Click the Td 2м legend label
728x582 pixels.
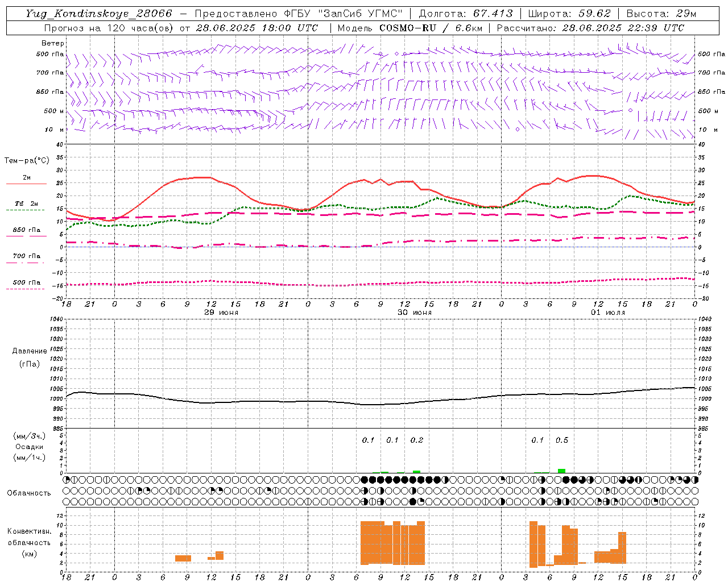(x=27, y=203)
